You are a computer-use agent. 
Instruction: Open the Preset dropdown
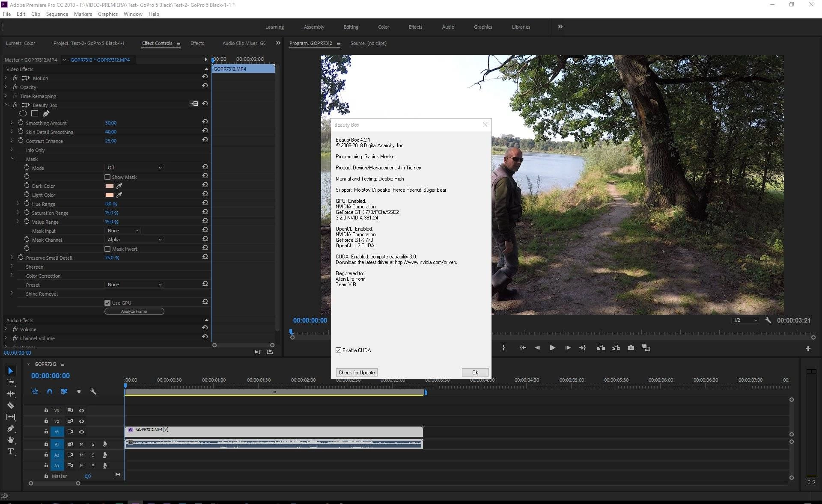pyautogui.click(x=134, y=285)
